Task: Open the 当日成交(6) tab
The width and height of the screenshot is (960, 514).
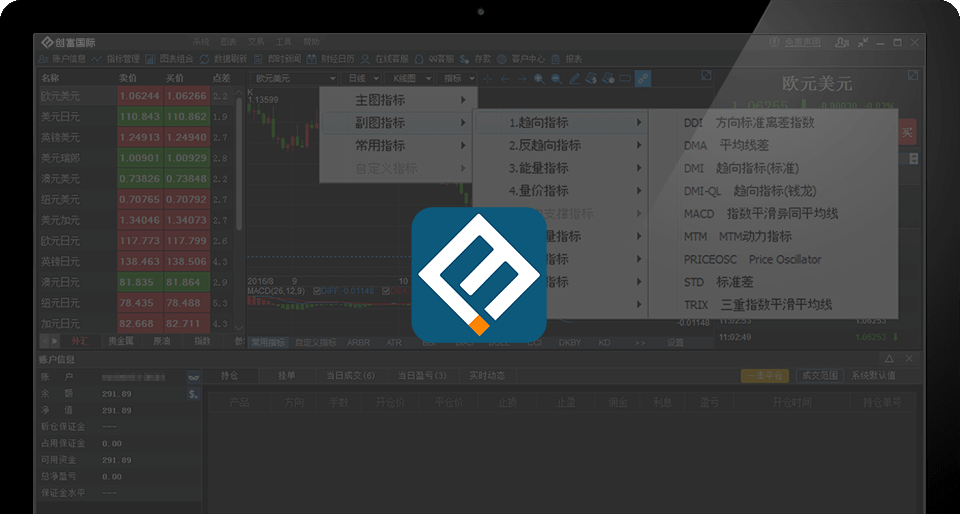Action: (x=351, y=376)
